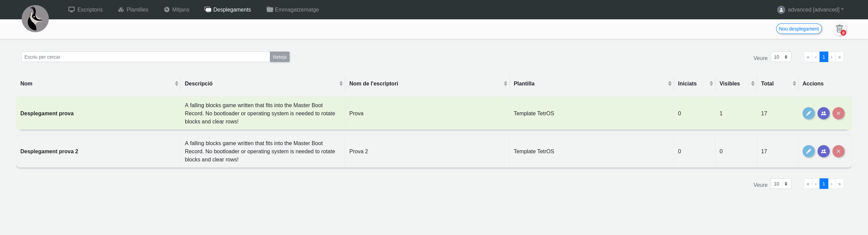This screenshot has height=235, width=868.
Task: Edit Desplegament prova with pencil icon
Action: 808,113
